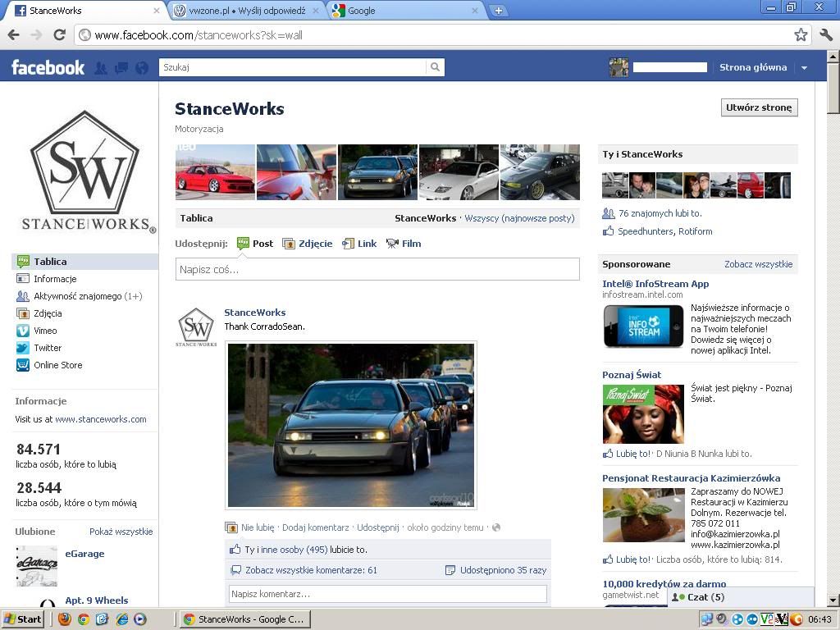
Task: Click the Napisz coś status field
Action: [377, 269]
